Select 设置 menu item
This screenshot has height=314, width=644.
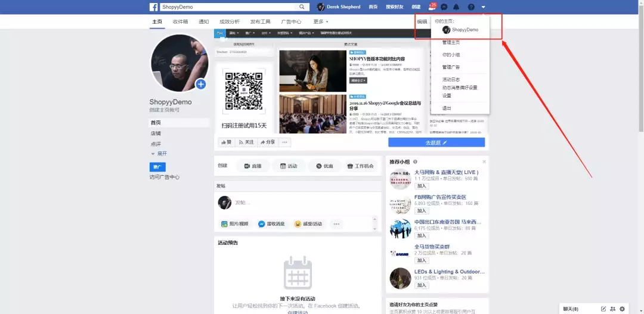tap(447, 96)
